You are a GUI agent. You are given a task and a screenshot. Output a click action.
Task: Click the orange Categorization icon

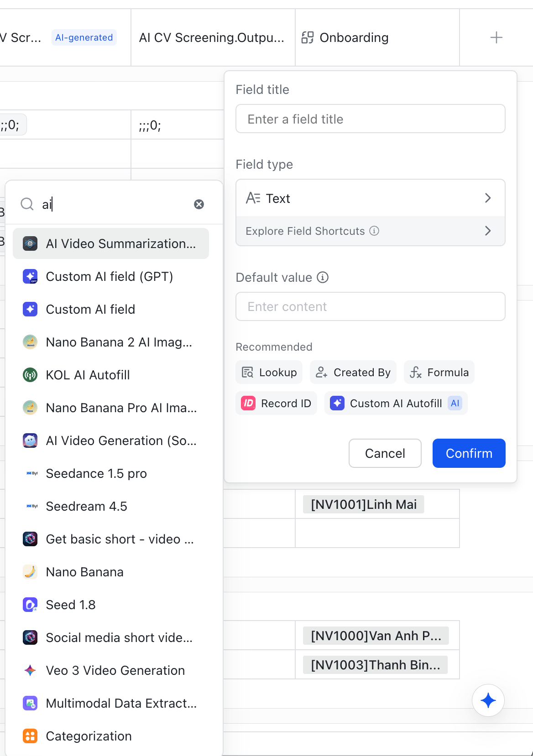click(30, 736)
